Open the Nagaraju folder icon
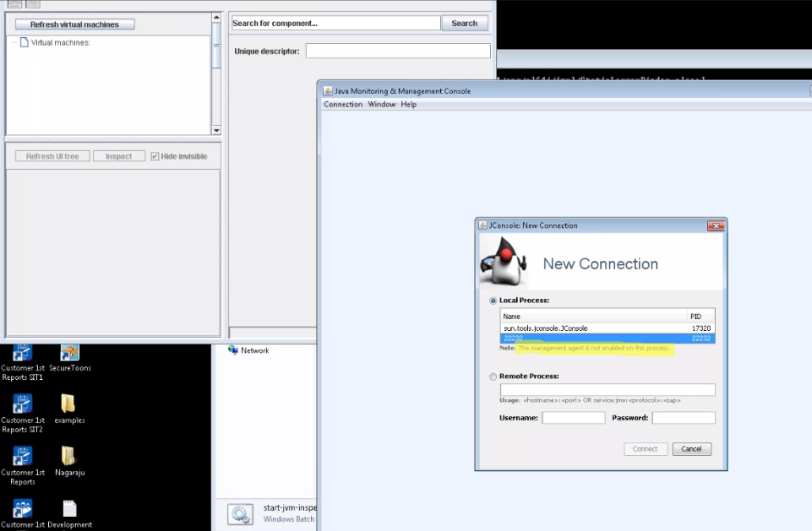The image size is (812, 531). tap(69, 461)
